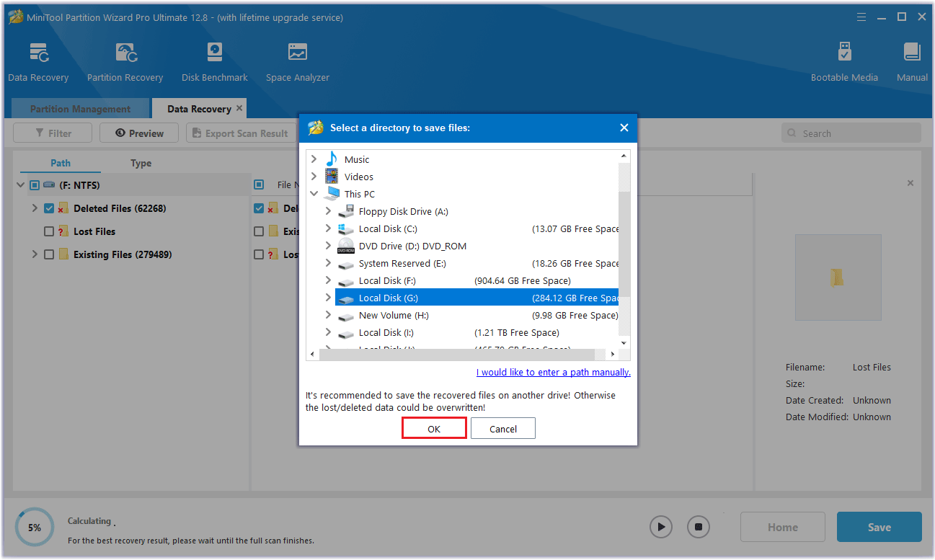The height and width of the screenshot is (560, 935).
Task: Open the Data Recovery tool icon
Action: pyautogui.click(x=38, y=53)
